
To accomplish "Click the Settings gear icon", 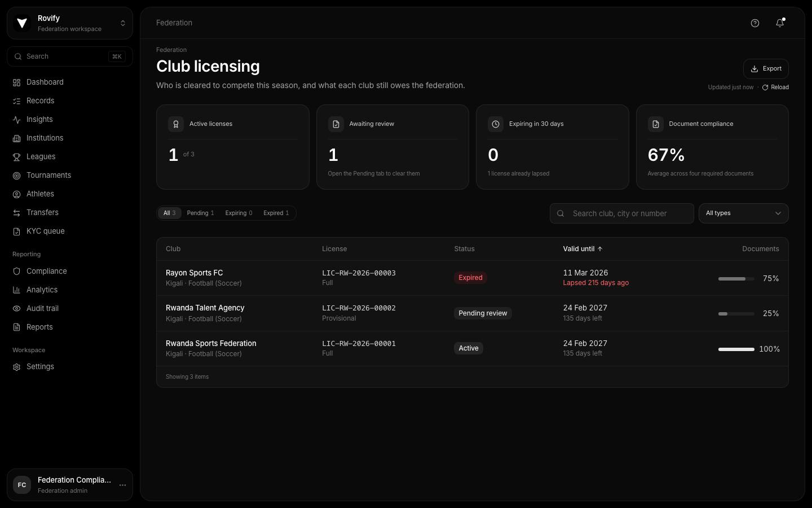I will [17, 367].
